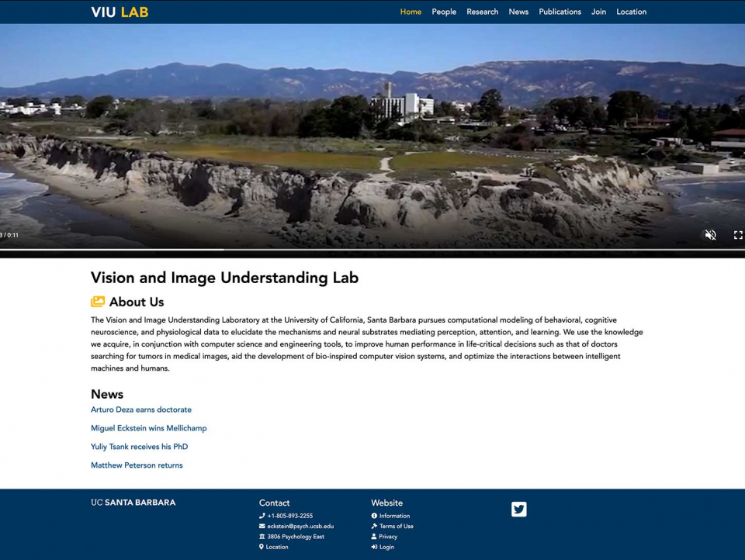Open the Login link in footer

[x=386, y=547]
